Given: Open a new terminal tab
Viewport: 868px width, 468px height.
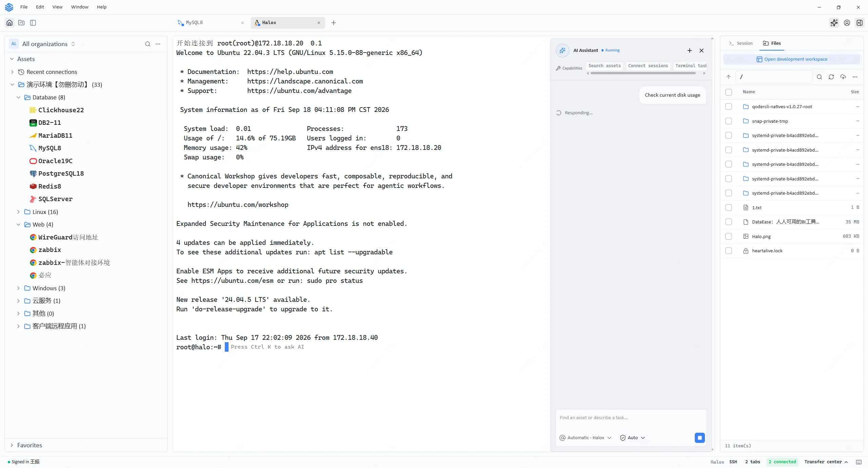Looking at the screenshot, I should [334, 23].
